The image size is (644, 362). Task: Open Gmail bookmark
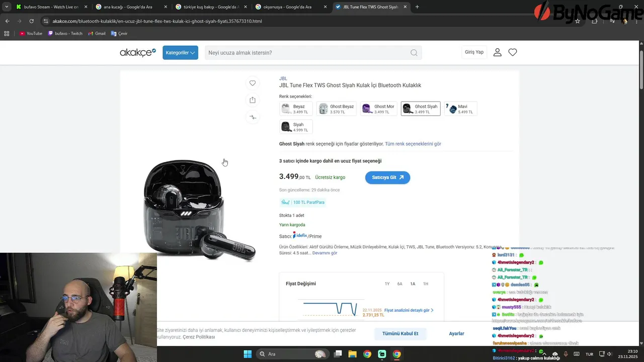click(97, 34)
